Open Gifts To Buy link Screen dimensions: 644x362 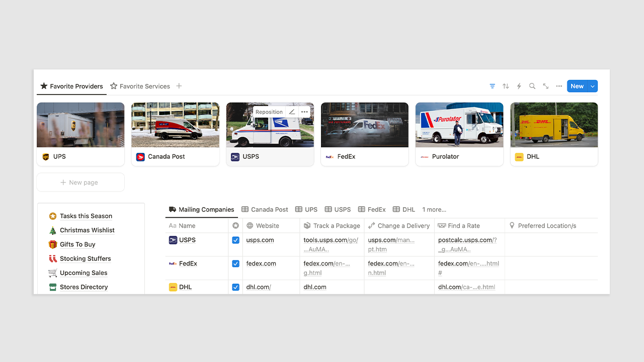tap(77, 244)
